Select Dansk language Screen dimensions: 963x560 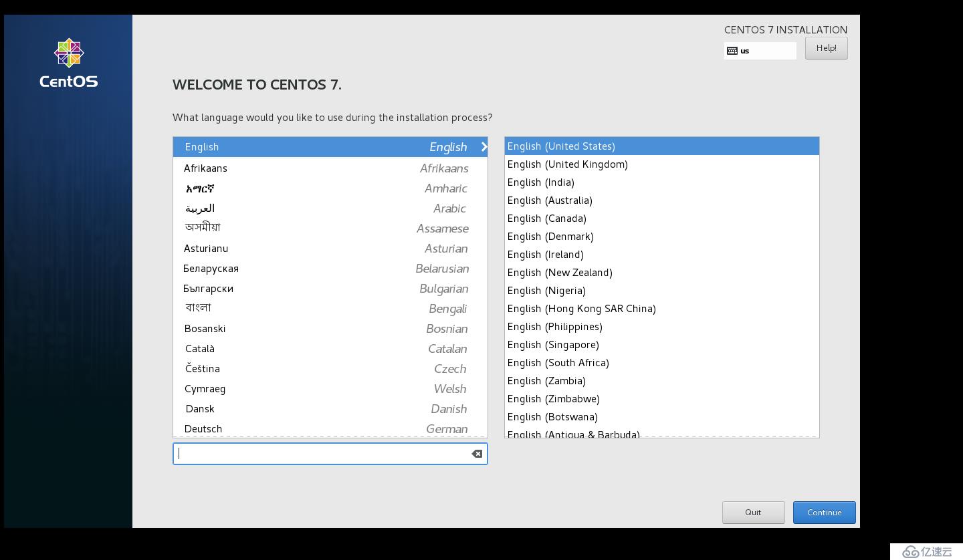[330, 409]
